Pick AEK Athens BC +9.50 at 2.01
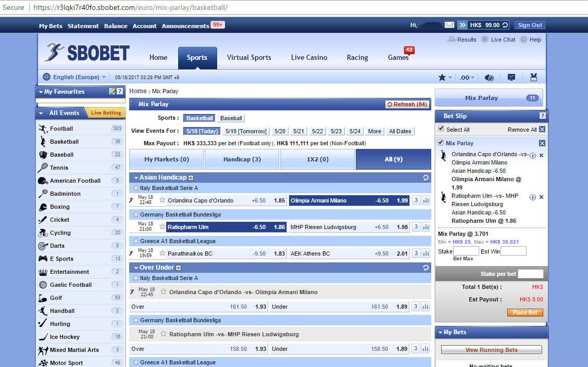Image resolution: width=588 pixels, height=367 pixels. point(349,254)
